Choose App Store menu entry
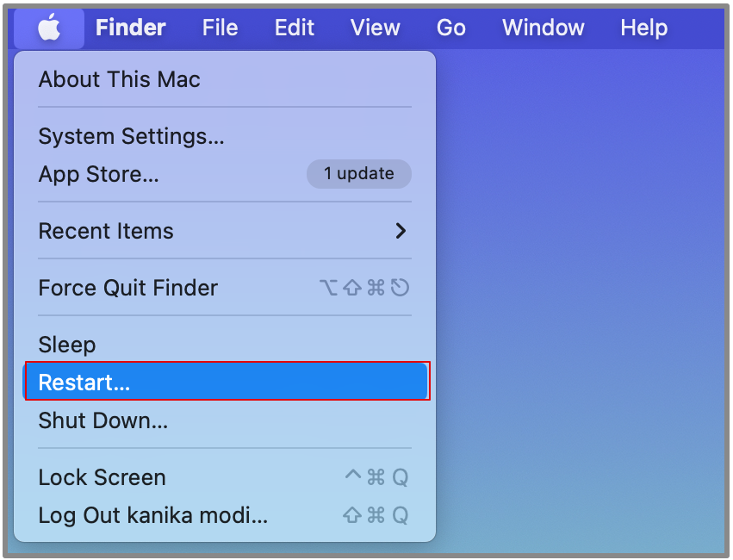Viewport: 733px width, 560px height. click(98, 174)
